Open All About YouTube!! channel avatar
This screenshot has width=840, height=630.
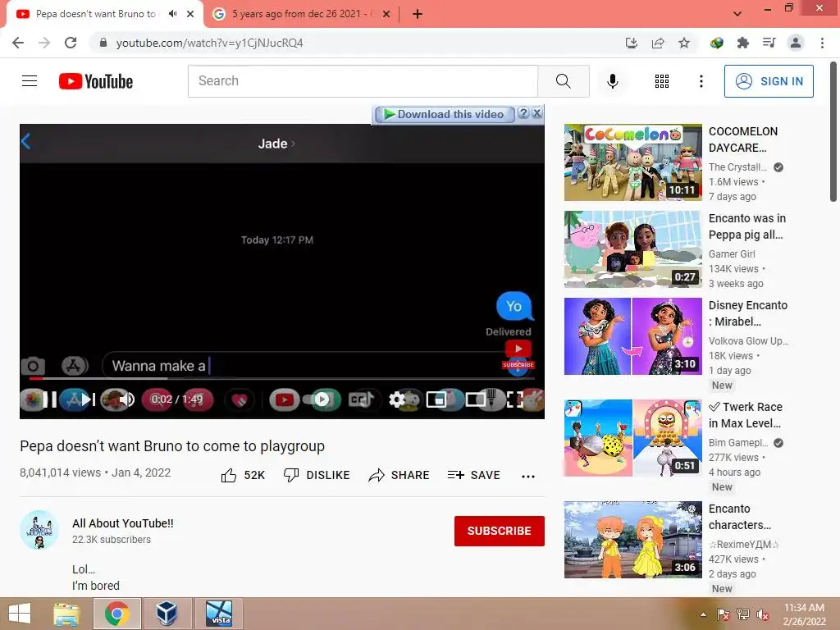point(39,531)
